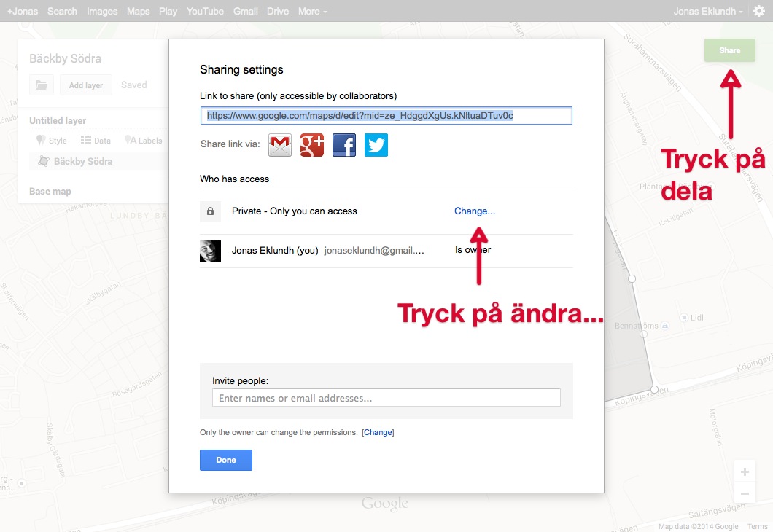Click the Change... link for Private access
Screen dimensions: 773x532
475,211
